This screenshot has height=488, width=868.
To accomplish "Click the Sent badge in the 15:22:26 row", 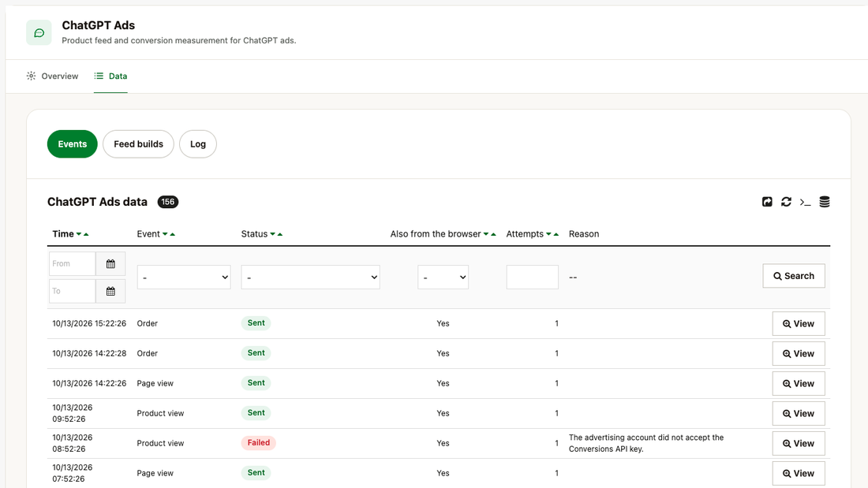I will point(256,323).
